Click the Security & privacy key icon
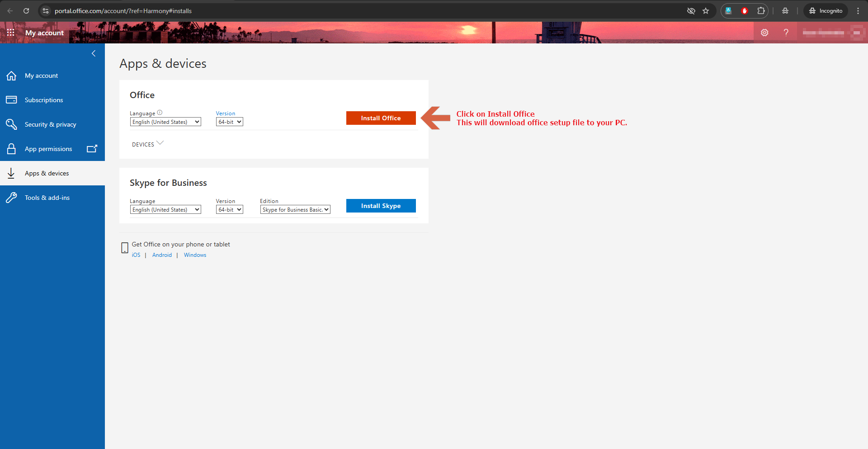 pos(11,124)
